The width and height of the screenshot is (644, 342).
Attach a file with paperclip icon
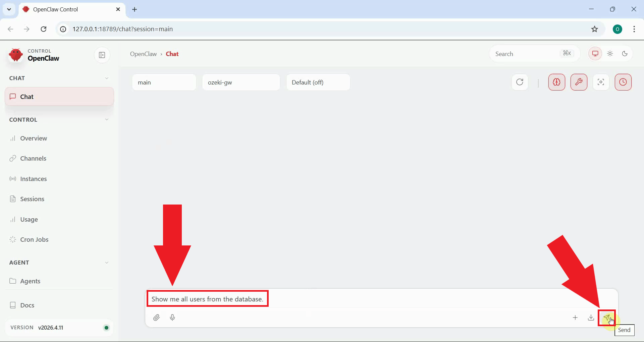[x=156, y=318]
